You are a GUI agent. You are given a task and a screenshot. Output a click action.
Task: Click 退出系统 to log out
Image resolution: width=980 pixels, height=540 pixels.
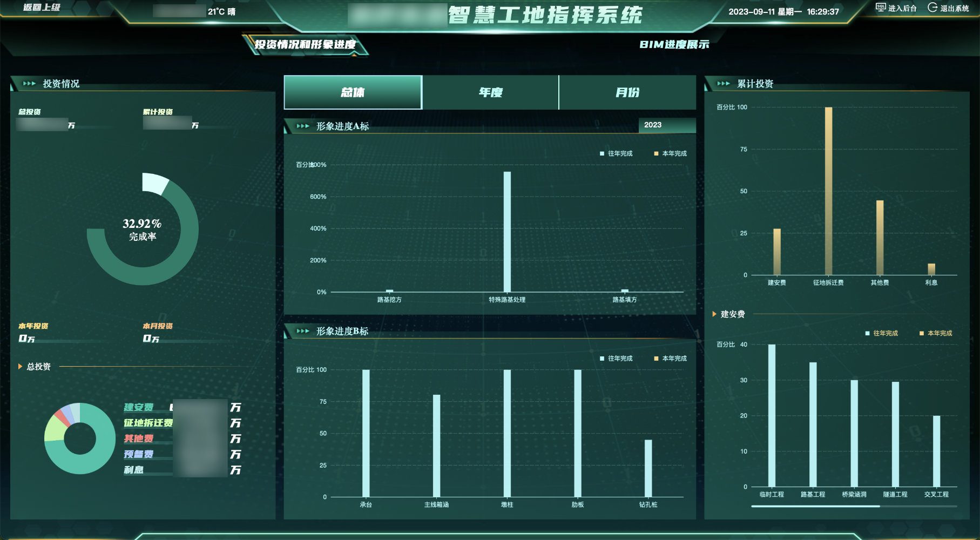949,8
